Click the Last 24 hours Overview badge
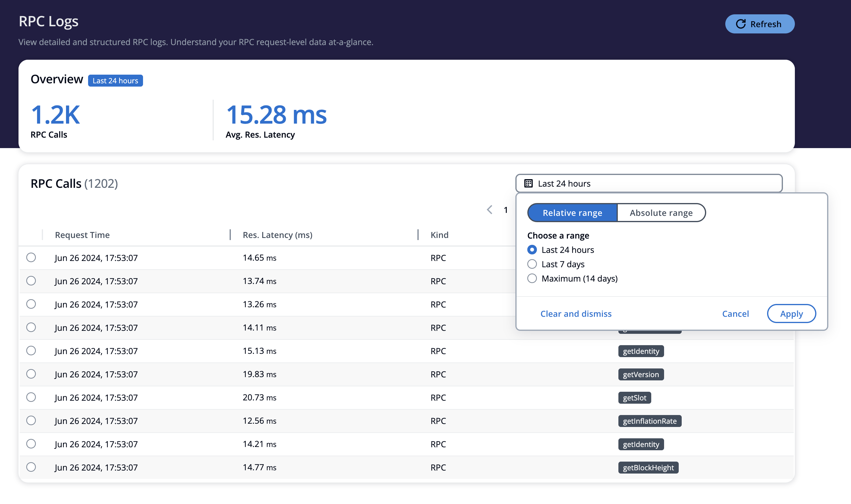 (116, 81)
